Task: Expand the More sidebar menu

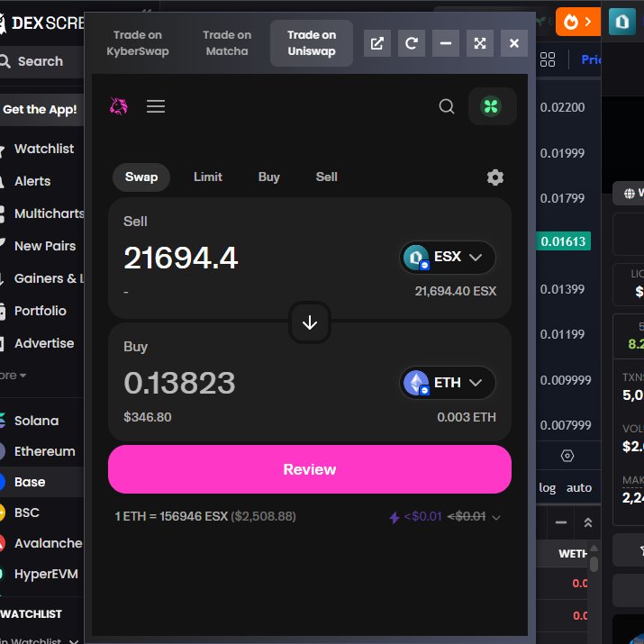Action: 14,376
